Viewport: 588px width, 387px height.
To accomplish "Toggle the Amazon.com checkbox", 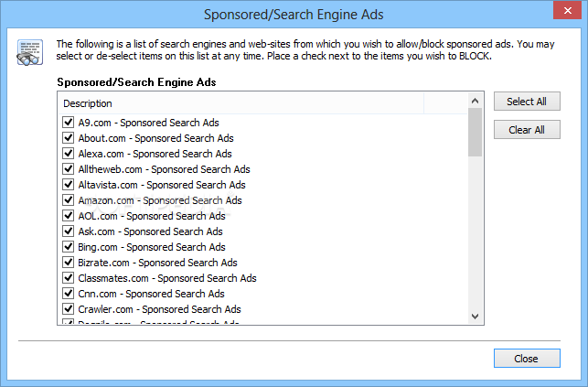I will click(69, 199).
